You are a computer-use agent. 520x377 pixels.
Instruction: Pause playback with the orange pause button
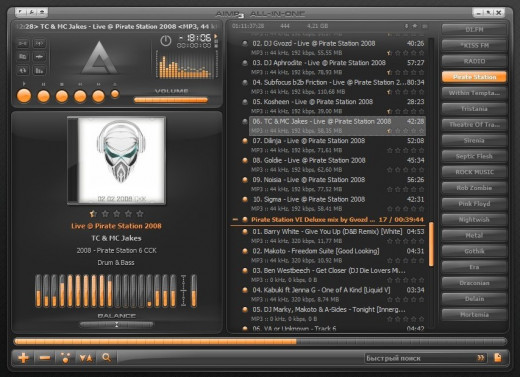43,96
